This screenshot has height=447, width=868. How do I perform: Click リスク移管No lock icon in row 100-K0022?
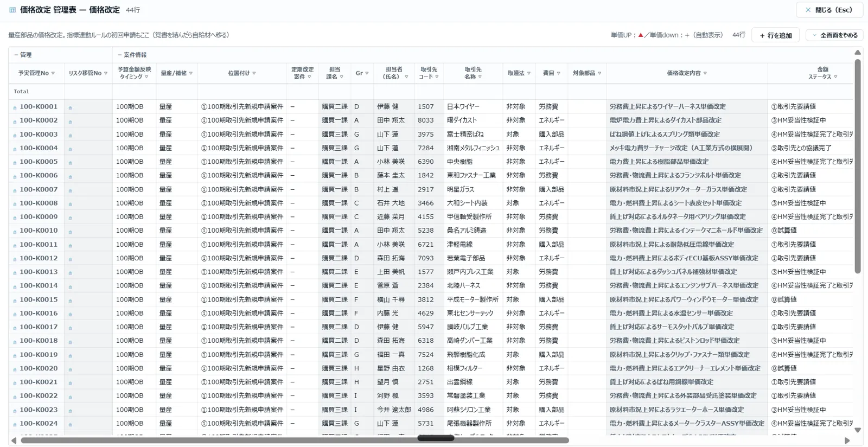pos(70,397)
